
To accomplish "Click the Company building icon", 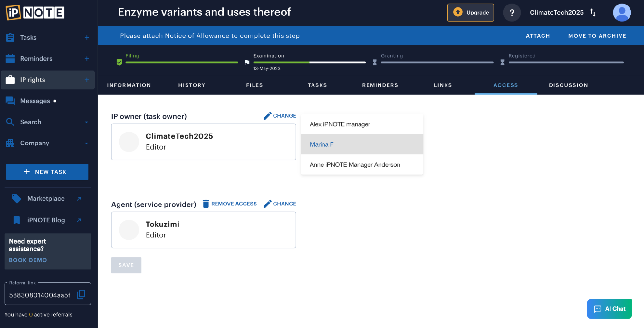I will (x=10, y=143).
